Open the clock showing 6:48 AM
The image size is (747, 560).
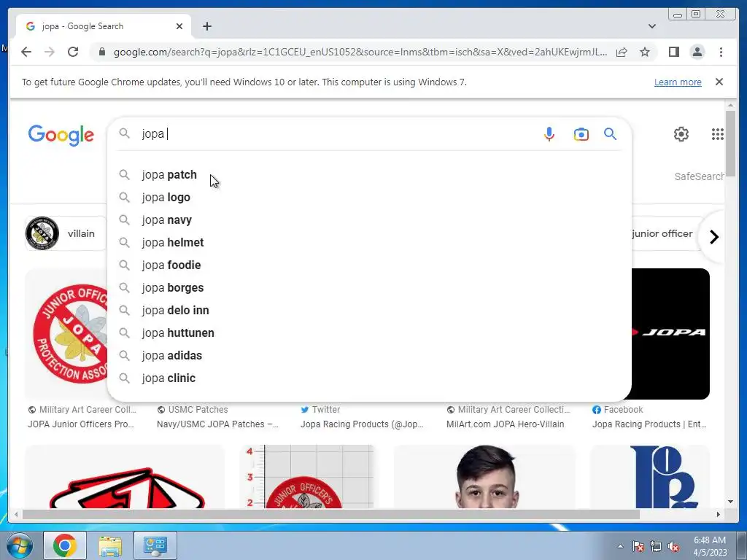pos(710,546)
